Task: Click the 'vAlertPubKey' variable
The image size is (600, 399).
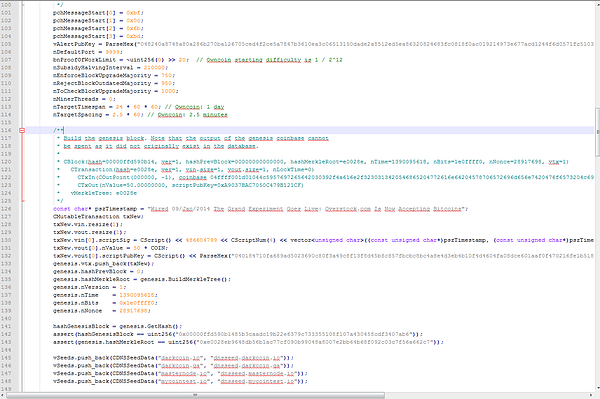Action: click(74, 44)
